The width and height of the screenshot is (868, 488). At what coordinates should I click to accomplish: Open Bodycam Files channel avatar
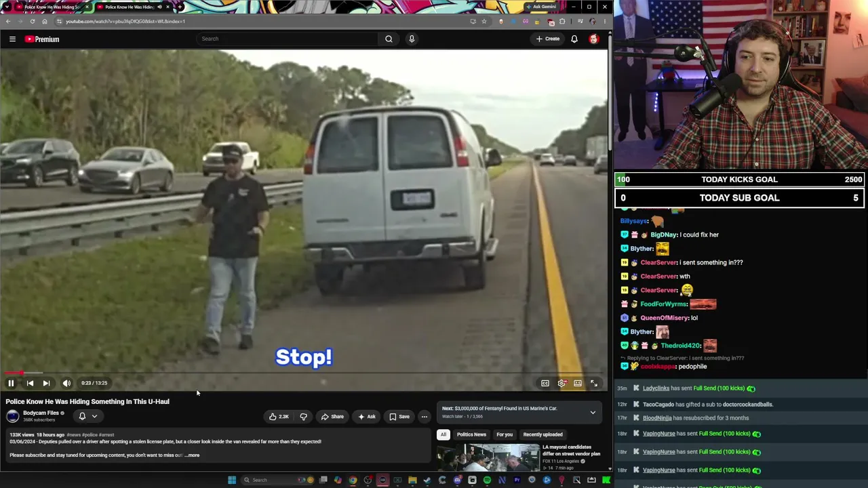tap(13, 416)
